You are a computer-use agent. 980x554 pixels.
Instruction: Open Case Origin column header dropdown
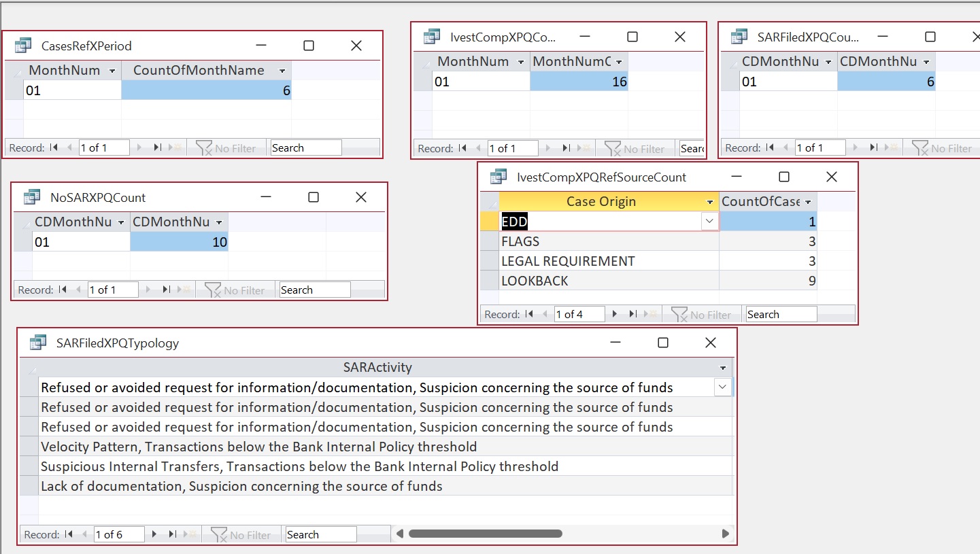click(710, 202)
